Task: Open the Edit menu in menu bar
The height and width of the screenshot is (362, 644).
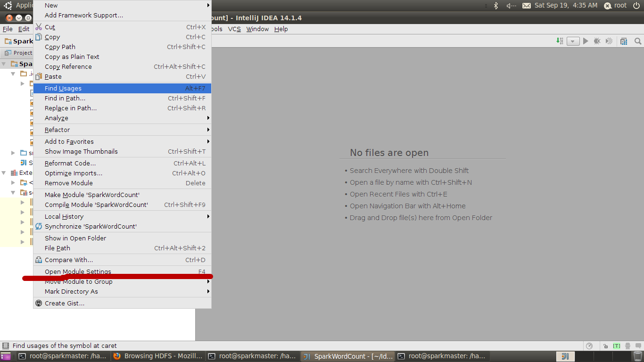Action: (24, 29)
